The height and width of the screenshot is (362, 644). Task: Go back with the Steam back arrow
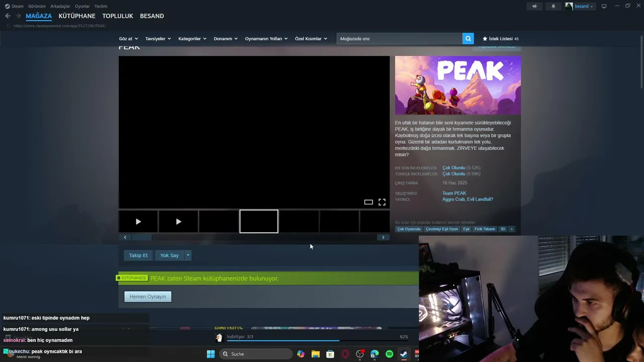pyautogui.click(x=8, y=16)
